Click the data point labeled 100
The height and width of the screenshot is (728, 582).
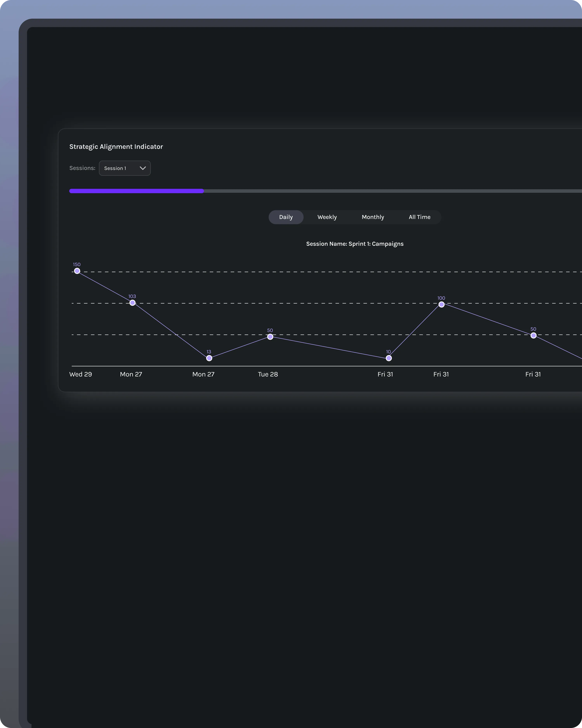pos(441,305)
